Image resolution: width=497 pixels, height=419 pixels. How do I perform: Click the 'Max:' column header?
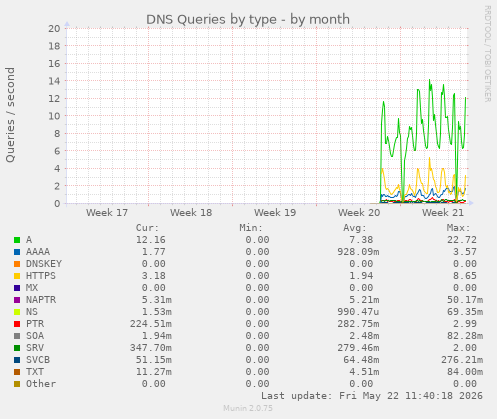[458, 228]
